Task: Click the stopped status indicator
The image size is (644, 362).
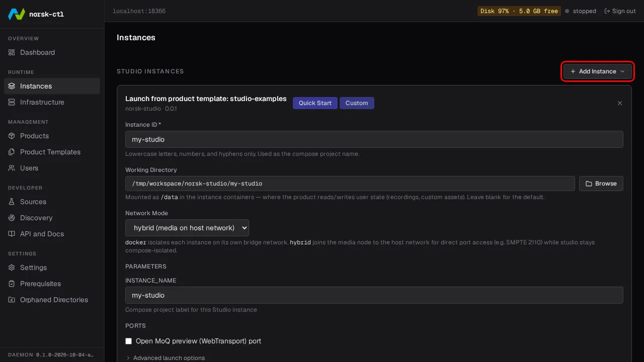Action: pos(581,11)
